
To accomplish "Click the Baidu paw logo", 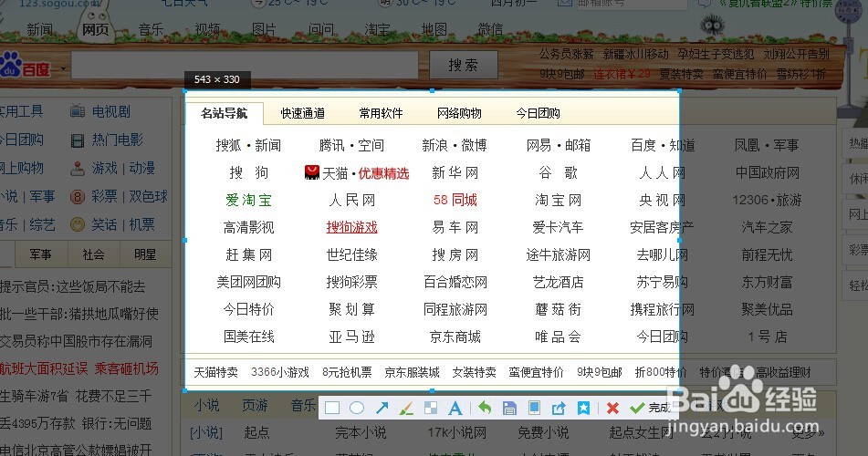I will coord(11,64).
